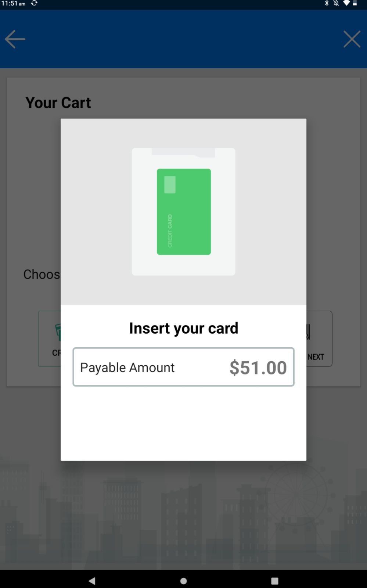367x588 pixels.
Task: Tap the sync icon in the status bar
Action: pyautogui.click(x=34, y=3)
